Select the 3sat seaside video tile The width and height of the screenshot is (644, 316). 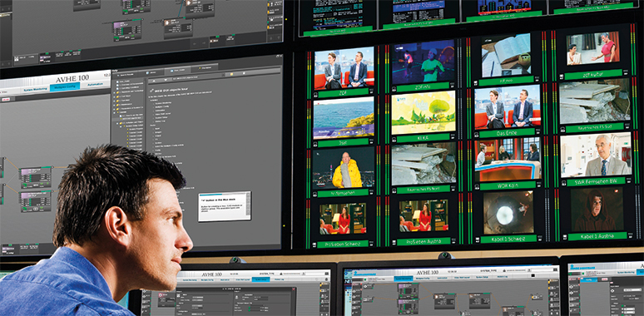[x=344, y=118]
